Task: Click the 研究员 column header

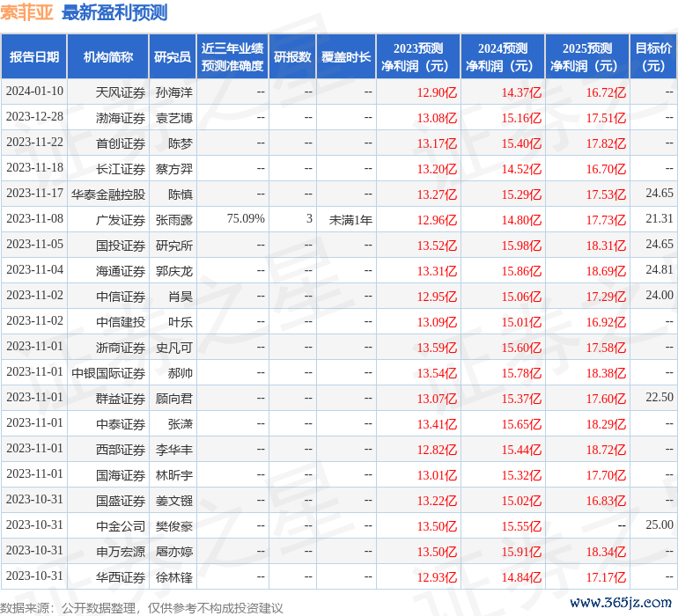Action: point(173,56)
